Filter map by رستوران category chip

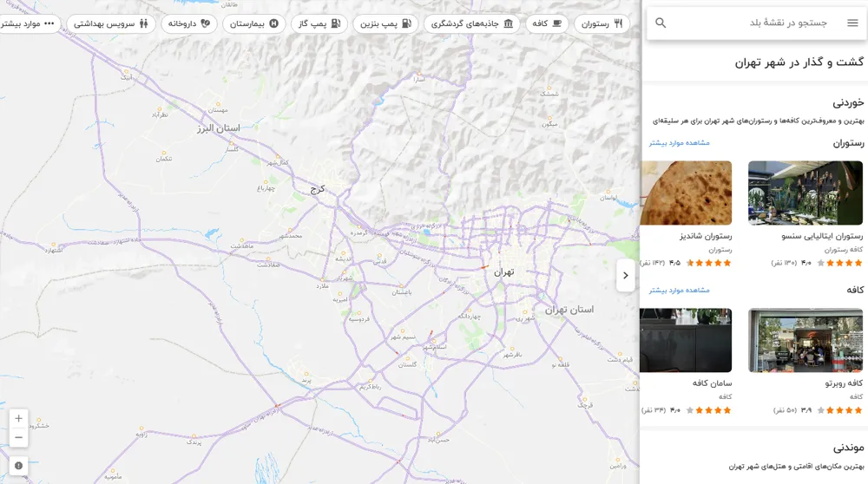pos(602,23)
